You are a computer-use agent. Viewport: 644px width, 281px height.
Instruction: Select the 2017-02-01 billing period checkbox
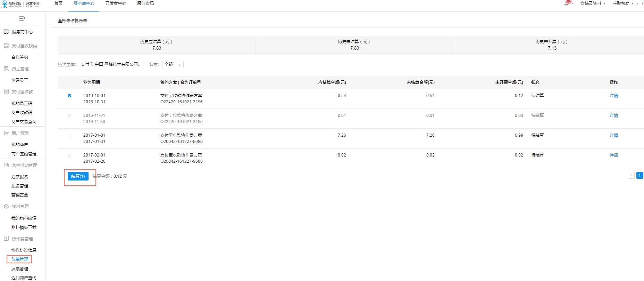click(x=70, y=155)
